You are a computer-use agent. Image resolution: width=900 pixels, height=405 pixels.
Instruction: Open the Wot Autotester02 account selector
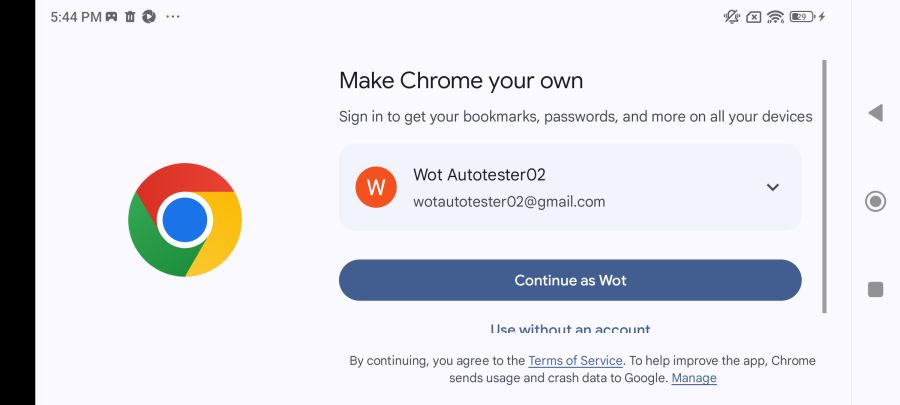tap(570, 187)
